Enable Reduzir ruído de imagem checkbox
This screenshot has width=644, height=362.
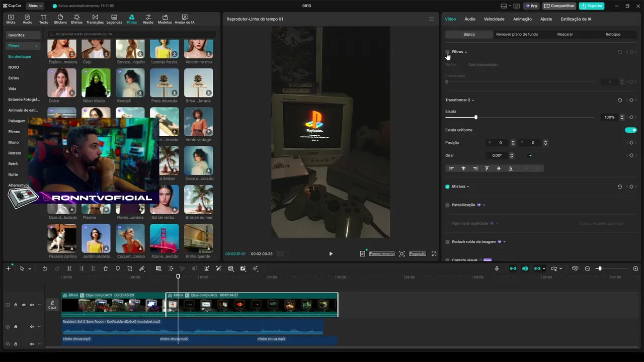447,242
